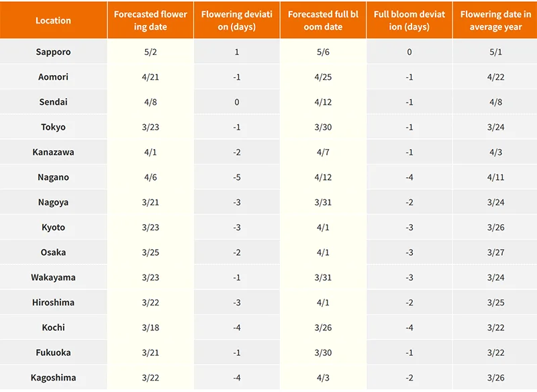Click the Hiroshima location cell
Image resolution: width=537 pixels, height=392 pixels.
click(53, 303)
